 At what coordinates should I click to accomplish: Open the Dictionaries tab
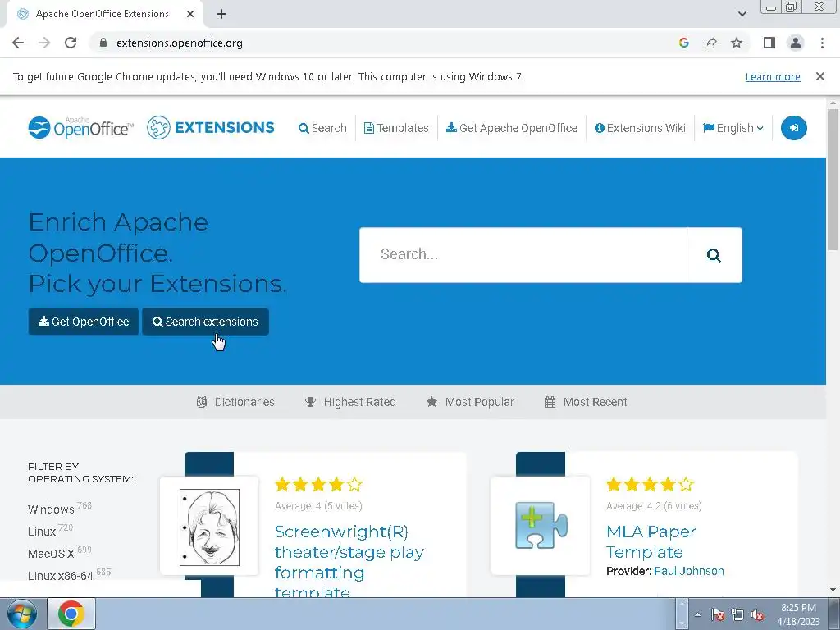tap(235, 402)
